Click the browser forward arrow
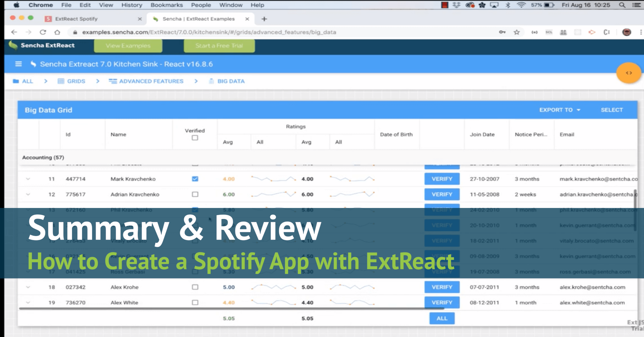The height and width of the screenshot is (337, 644). point(28,32)
